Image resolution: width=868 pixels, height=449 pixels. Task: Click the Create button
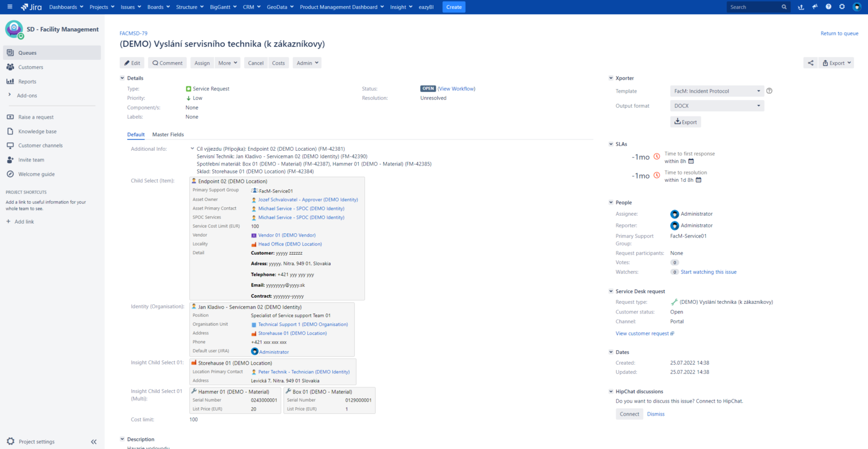[x=454, y=7]
